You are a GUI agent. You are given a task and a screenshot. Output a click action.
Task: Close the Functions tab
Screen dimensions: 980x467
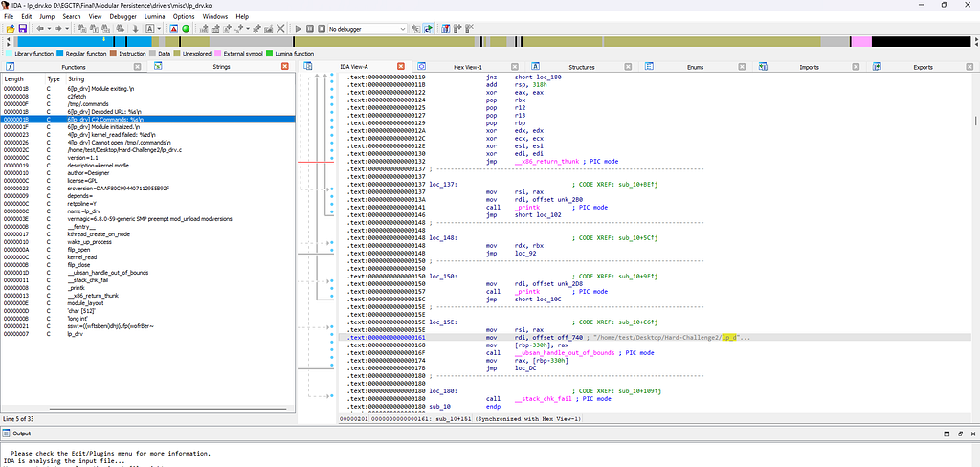tap(140, 66)
